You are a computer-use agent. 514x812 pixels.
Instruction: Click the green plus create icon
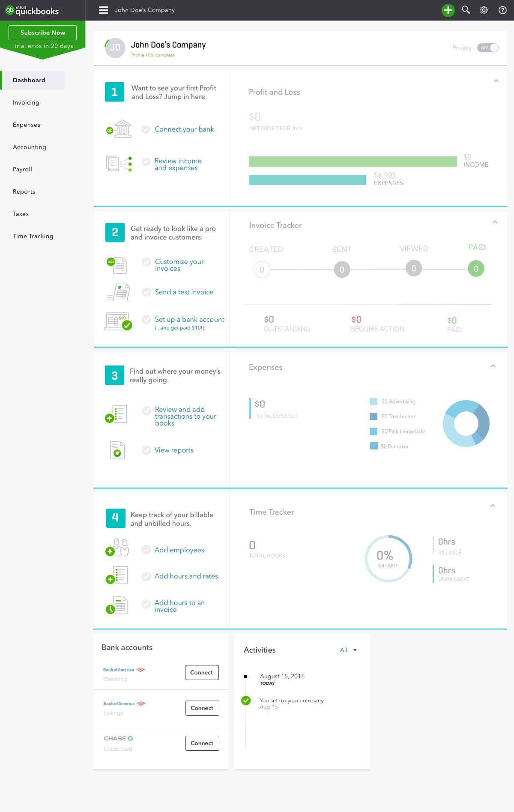[448, 10]
